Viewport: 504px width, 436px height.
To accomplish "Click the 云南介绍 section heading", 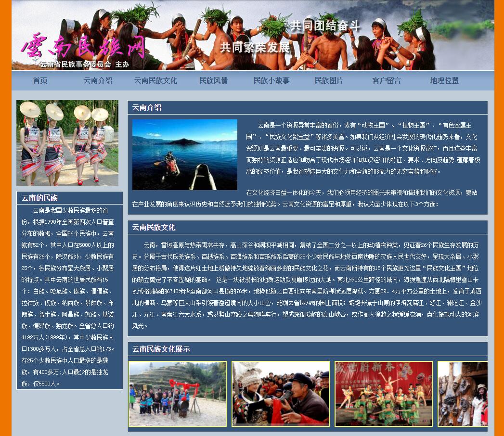I will 147,107.
